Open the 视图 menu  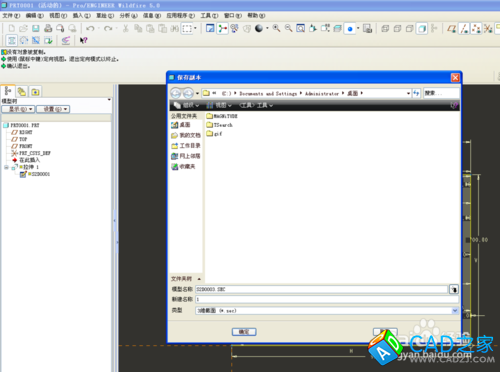pyautogui.click(x=58, y=16)
